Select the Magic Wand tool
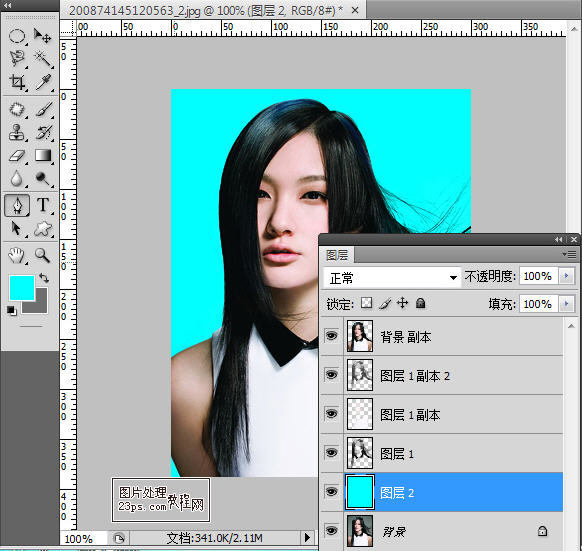Viewport: 582px width, 551px height. point(43,58)
